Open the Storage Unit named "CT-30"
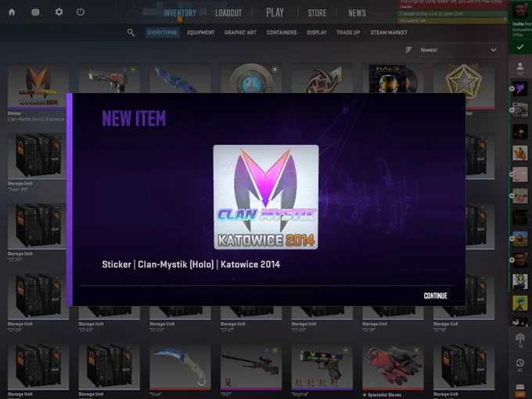The height and width of the screenshot is (399, 532). coord(37,227)
